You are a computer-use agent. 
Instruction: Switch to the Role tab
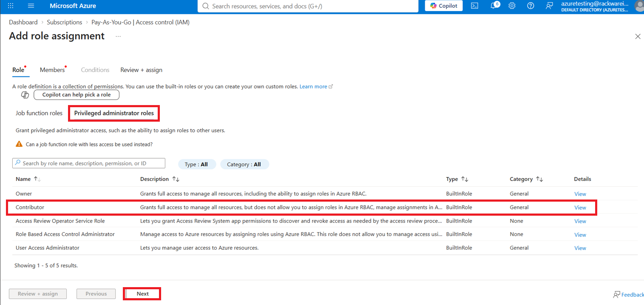pyautogui.click(x=18, y=70)
